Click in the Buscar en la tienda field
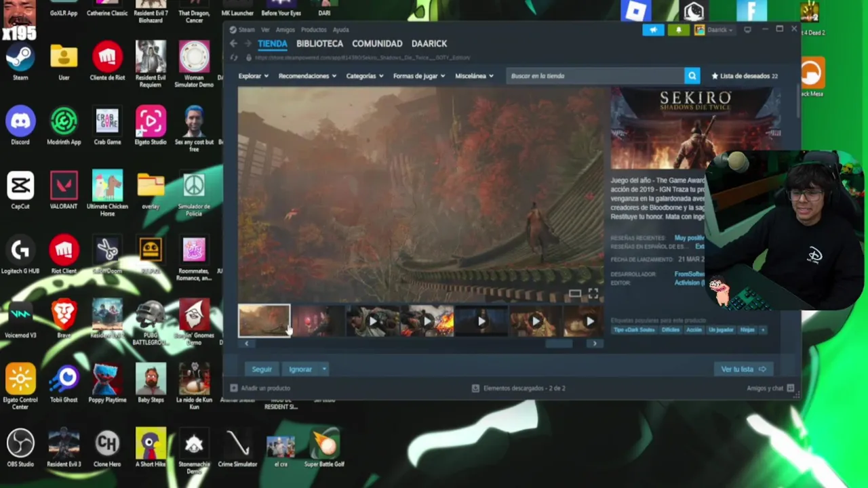Image resolution: width=868 pixels, height=488 pixels. point(595,76)
